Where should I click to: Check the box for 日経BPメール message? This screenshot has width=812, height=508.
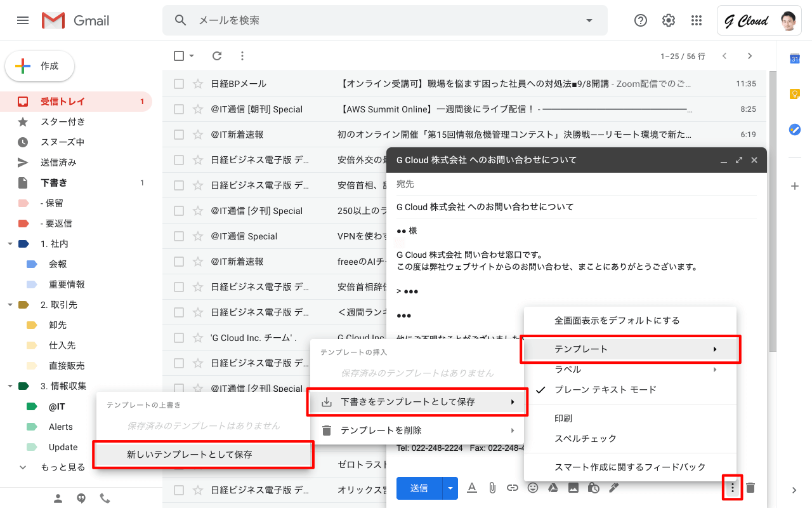click(179, 84)
